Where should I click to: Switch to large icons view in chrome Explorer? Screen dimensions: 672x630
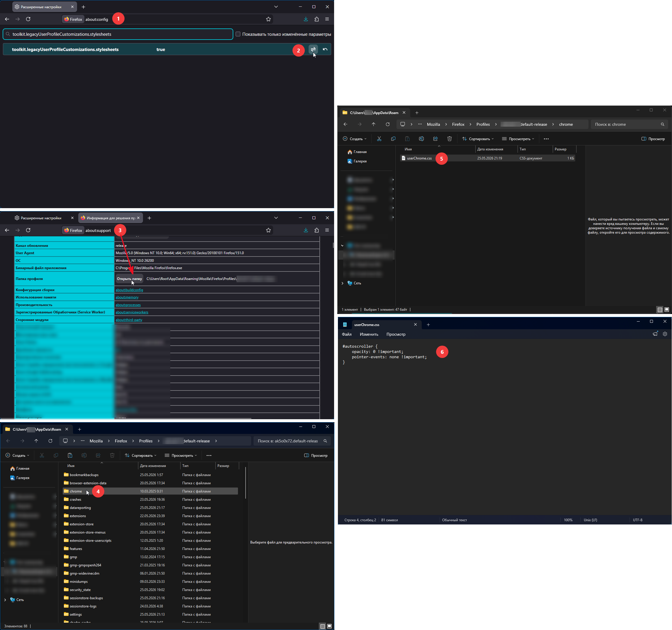[x=667, y=309]
